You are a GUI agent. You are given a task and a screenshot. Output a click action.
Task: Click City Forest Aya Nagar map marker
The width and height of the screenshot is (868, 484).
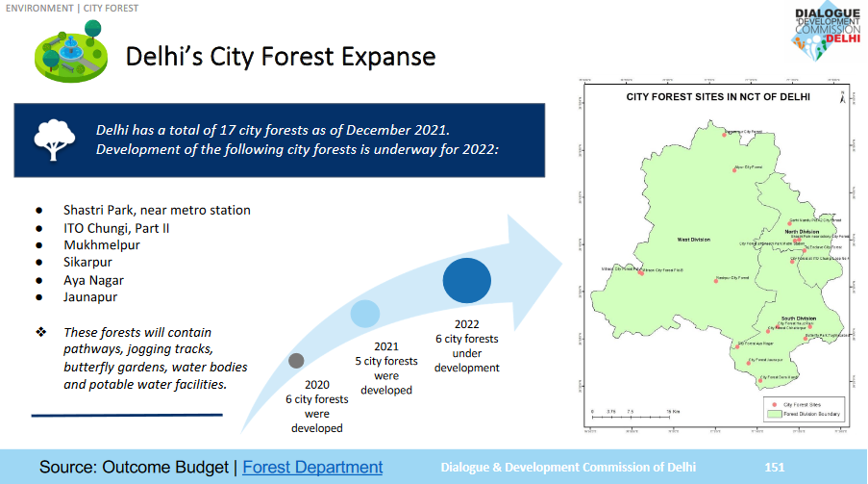tap(737, 346)
